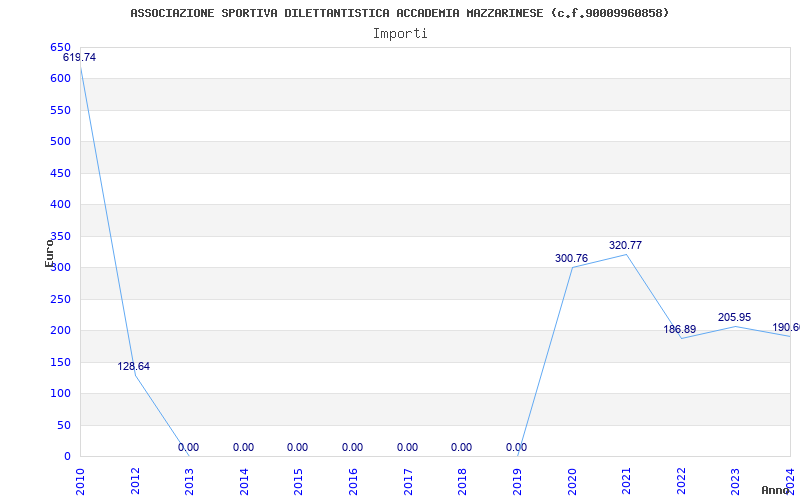Click the 400 y-axis tick value
Screen dimensions: 800x500
coord(60,205)
